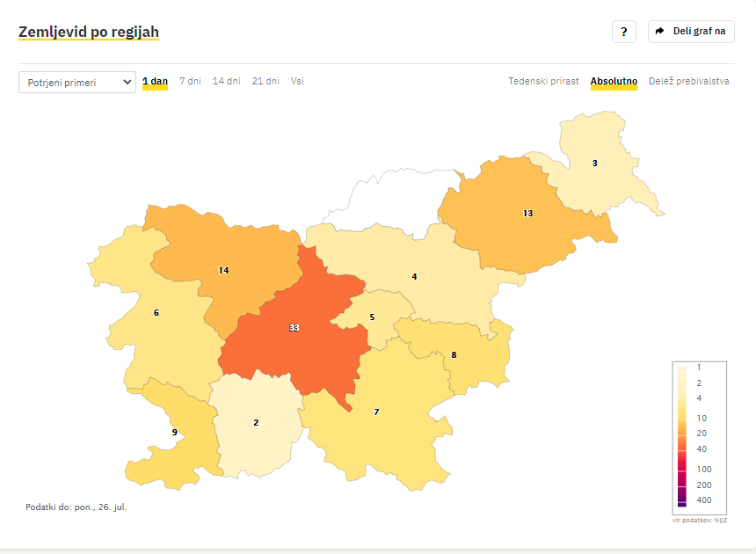Switch the display to Tedenski prirast

click(543, 81)
